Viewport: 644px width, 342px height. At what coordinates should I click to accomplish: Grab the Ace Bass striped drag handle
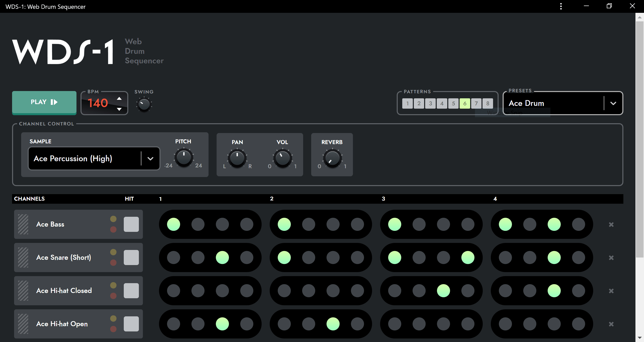[23, 224]
